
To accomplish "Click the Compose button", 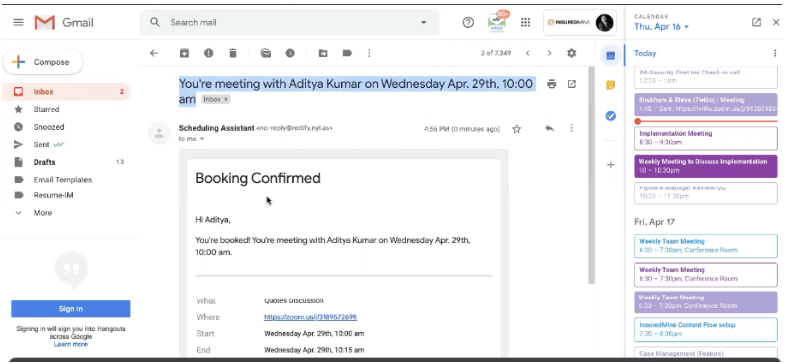I will [43, 62].
